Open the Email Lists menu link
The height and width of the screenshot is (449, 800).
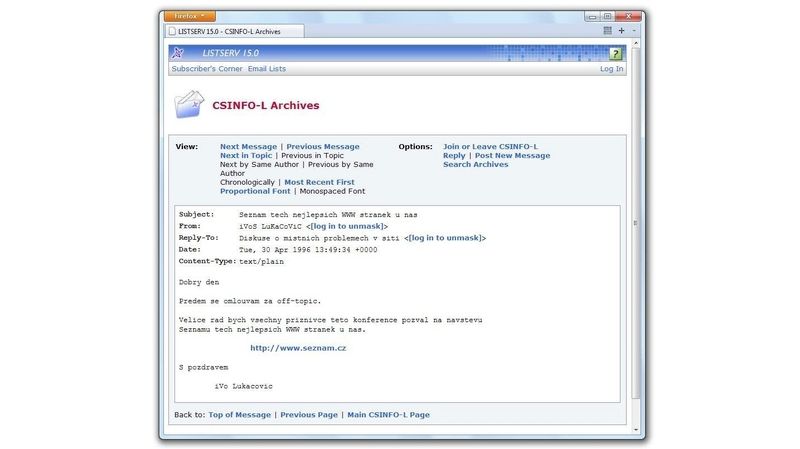[x=267, y=69]
